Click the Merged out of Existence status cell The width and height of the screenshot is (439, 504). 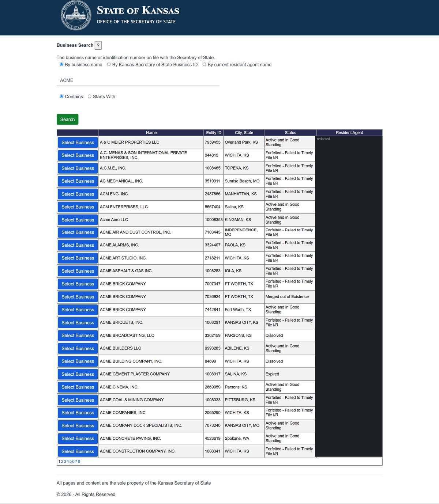290,297
